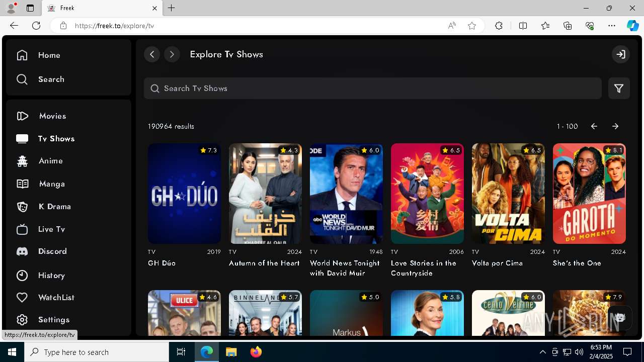Image resolution: width=644 pixels, height=362 pixels.
Task: Close the Freek tab
Action: [155, 8]
